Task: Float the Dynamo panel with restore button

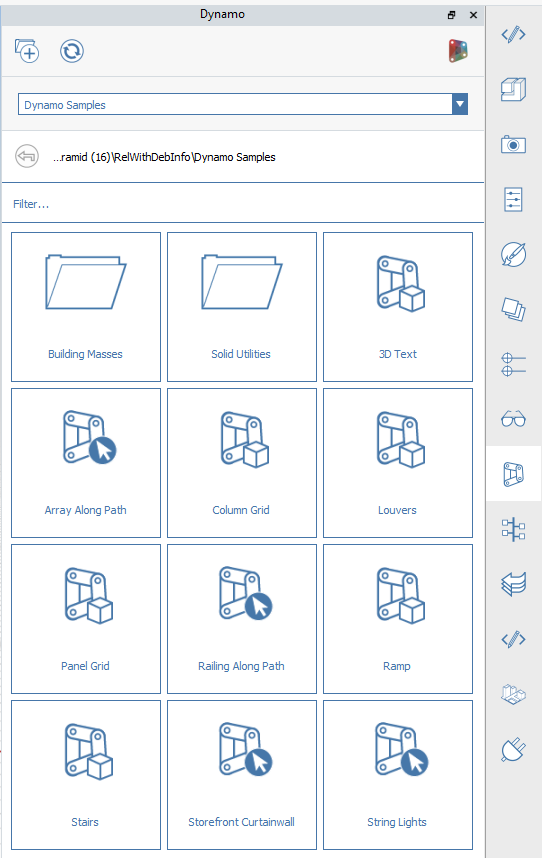Action: pos(451,15)
